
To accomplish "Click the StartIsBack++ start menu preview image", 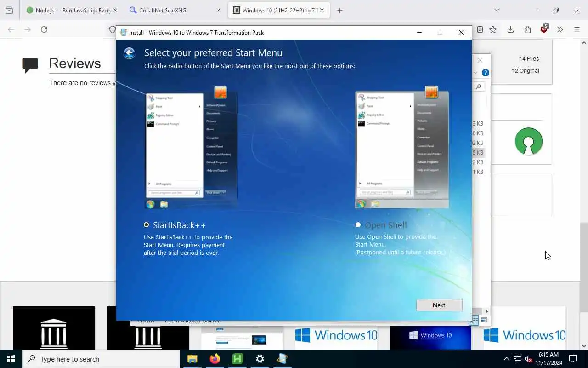I will point(192,147).
